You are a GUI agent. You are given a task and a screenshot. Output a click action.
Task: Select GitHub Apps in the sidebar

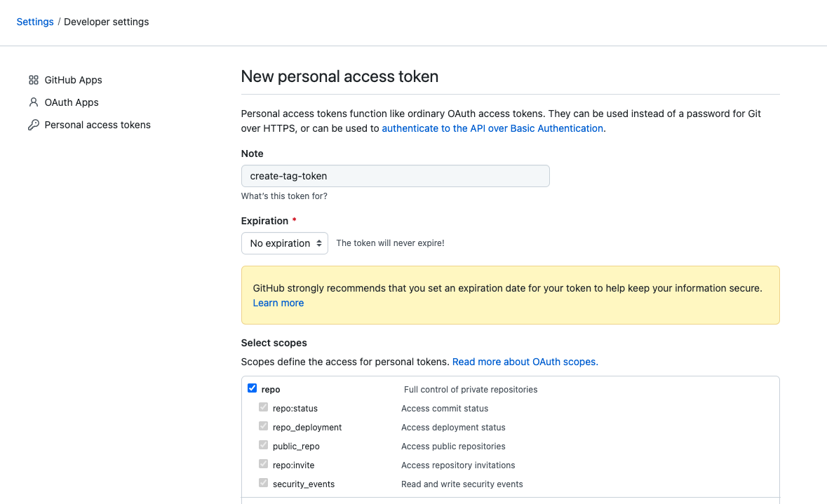point(74,79)
